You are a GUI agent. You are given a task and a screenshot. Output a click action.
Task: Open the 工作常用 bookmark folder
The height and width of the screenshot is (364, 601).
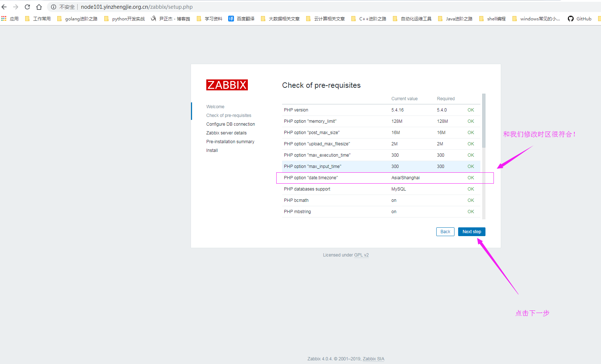pyautogui.click(x=38, y=19)
